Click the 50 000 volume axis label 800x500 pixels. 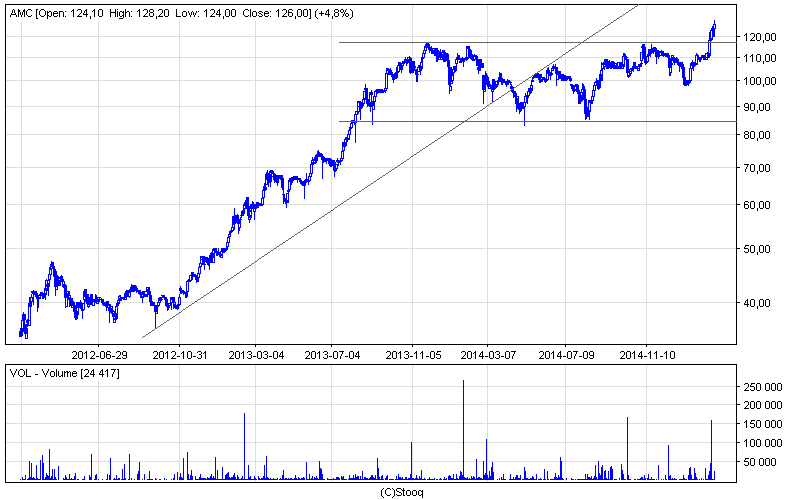(762, 462)
